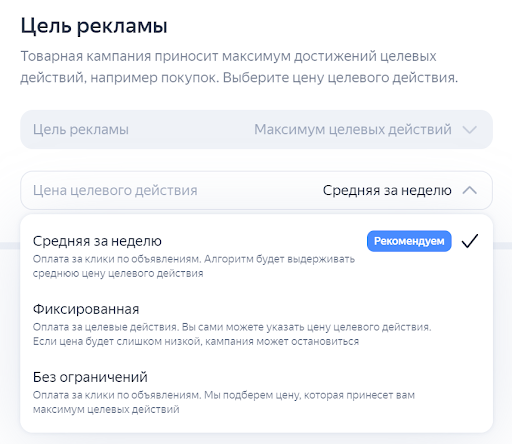Image resolution: width=512 pixels, height=444 pixels.
Task: Select the Без ограничений pricing option
Action: 256,392
